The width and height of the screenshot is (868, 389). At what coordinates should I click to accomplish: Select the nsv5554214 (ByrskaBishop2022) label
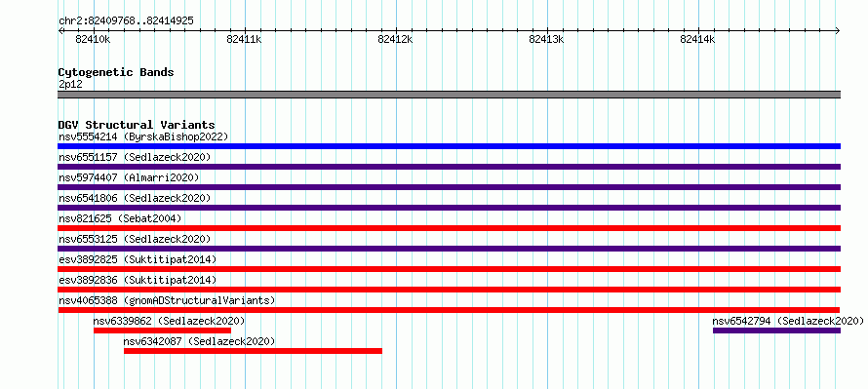point(143,136)
